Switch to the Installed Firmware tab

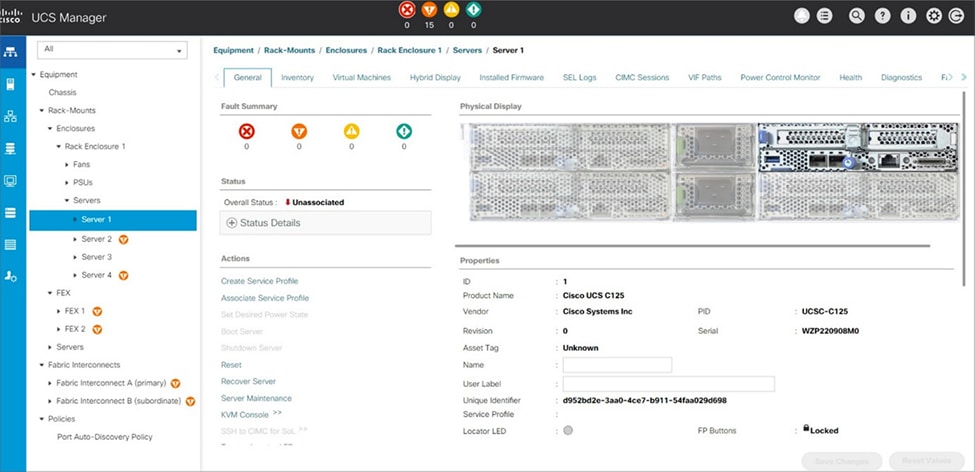[x=511, y=78]
